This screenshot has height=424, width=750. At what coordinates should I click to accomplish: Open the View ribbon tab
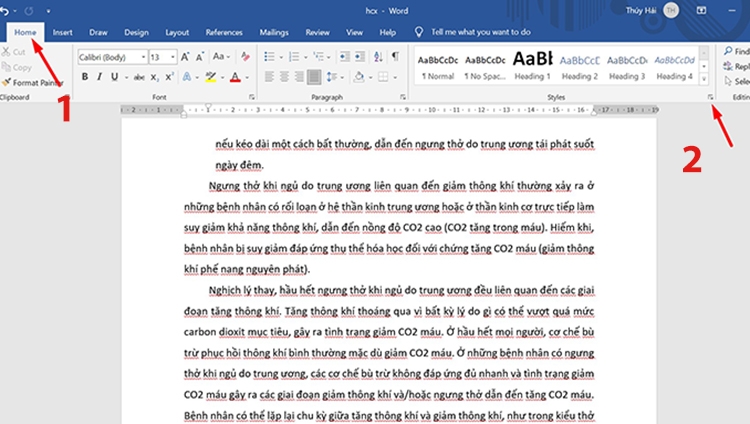pos(354,32)
